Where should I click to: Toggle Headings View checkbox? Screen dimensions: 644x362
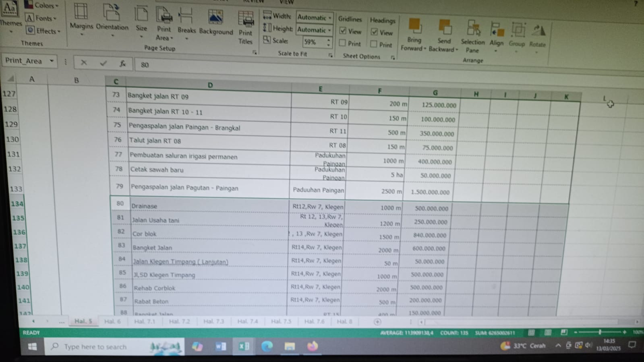(374, 32)
